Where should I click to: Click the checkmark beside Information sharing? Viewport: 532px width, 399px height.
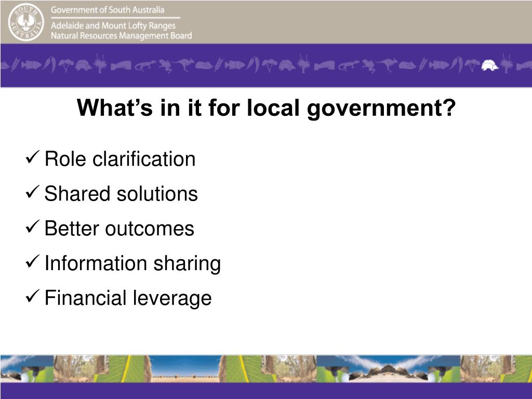(x=33, y=262)
